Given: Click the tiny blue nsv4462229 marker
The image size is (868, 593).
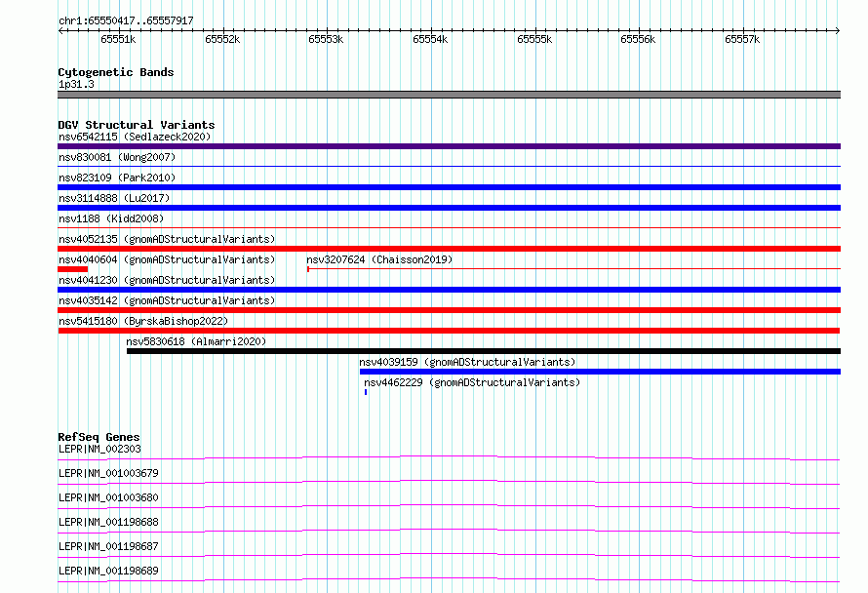Looking at the screenshot, I should (x=366, y=392).
